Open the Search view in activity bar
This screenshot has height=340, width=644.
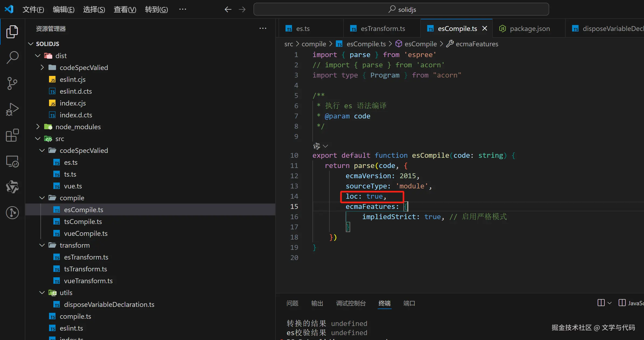click(12, 57)
